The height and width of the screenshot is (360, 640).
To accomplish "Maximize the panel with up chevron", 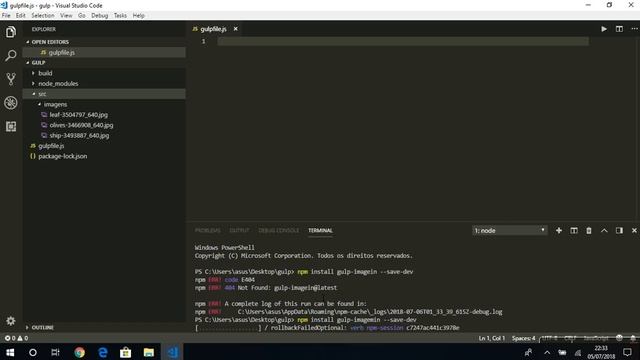I will click(x=604, y=231).
